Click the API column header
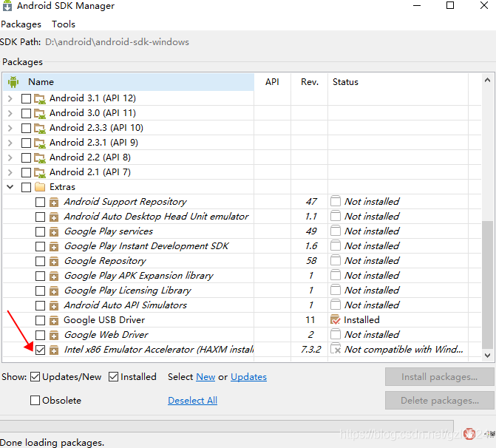 (272, 82)
